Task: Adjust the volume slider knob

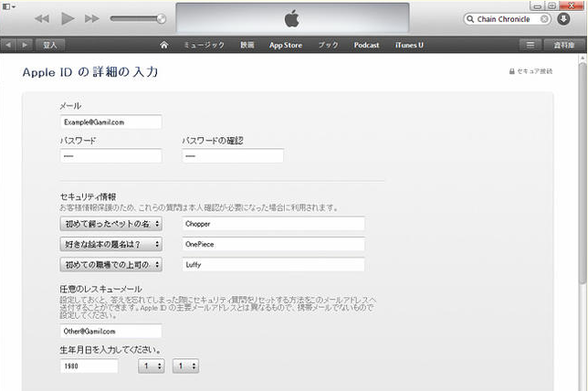Action: coord(162,18)
